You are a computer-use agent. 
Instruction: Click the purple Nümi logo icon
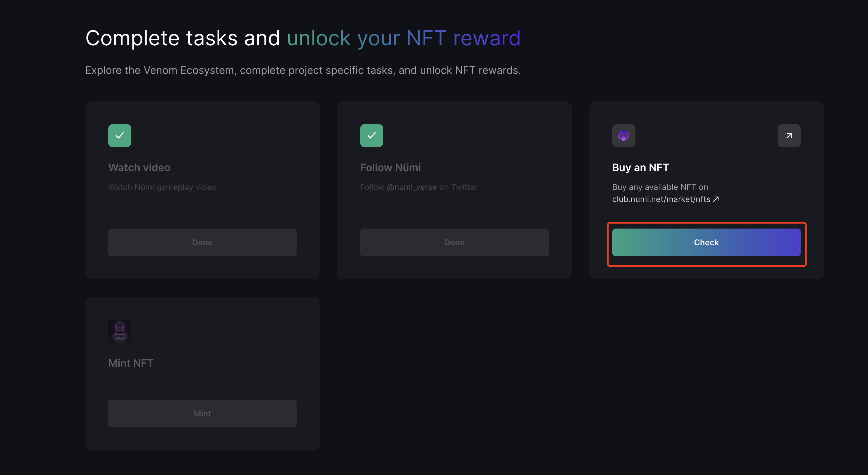[623, 135]
